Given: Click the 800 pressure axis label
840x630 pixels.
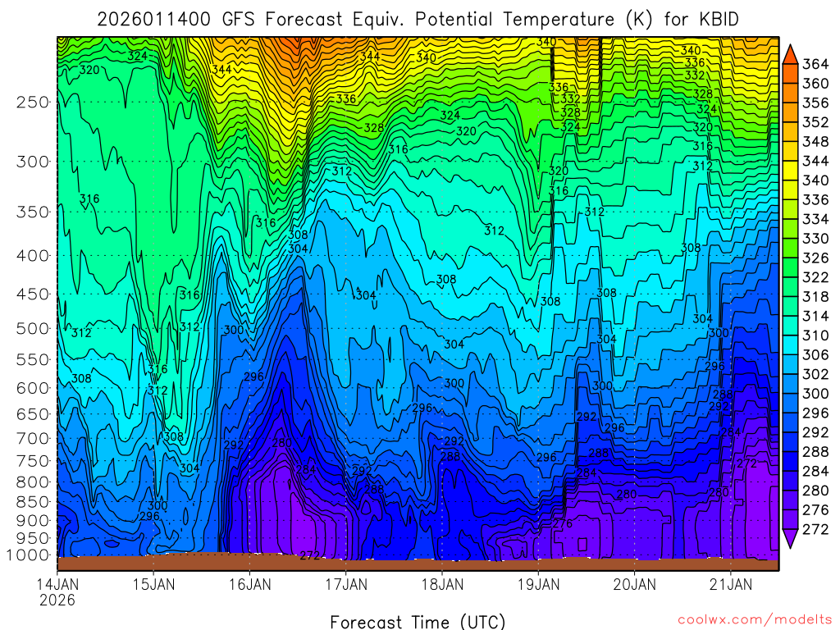Looking at the screenshot, I should click(32, 482).
